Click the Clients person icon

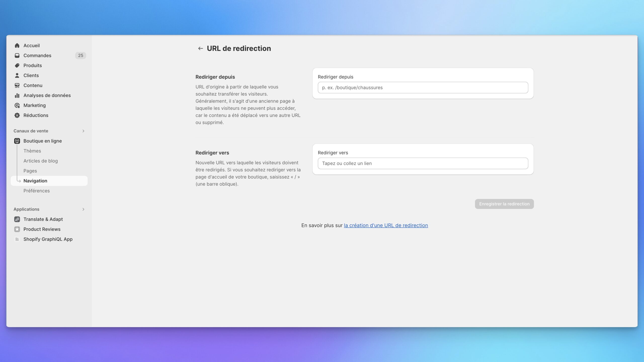point(17,75)
